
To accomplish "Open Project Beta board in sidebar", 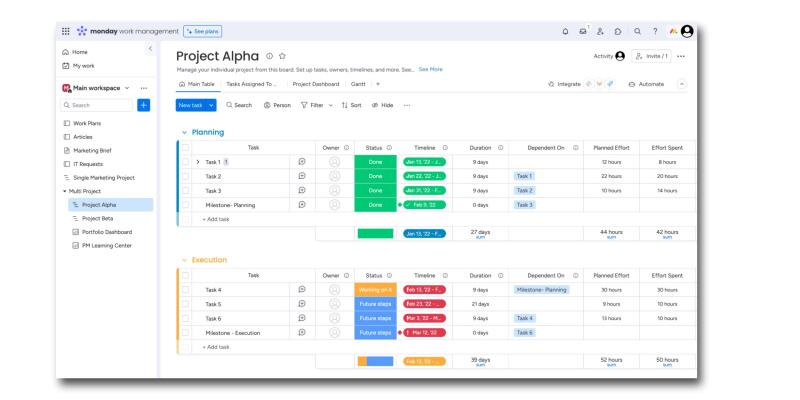I will (x=97, y=218).
